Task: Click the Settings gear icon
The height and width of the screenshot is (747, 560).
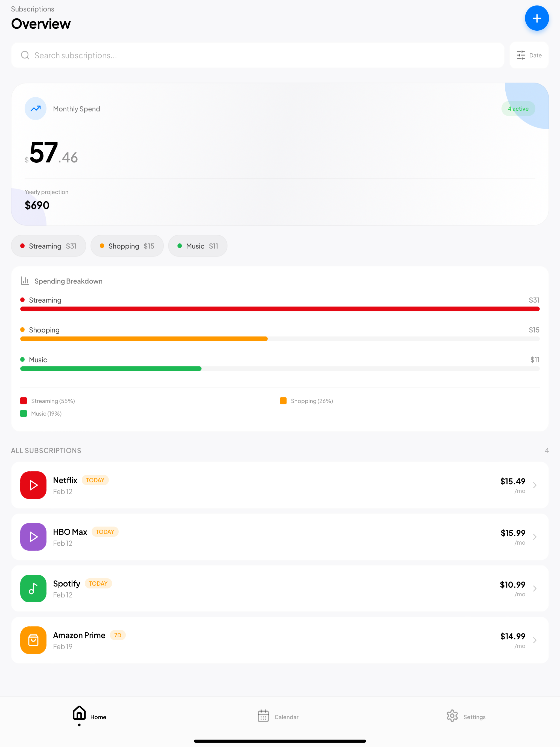Action: [452, 716]
